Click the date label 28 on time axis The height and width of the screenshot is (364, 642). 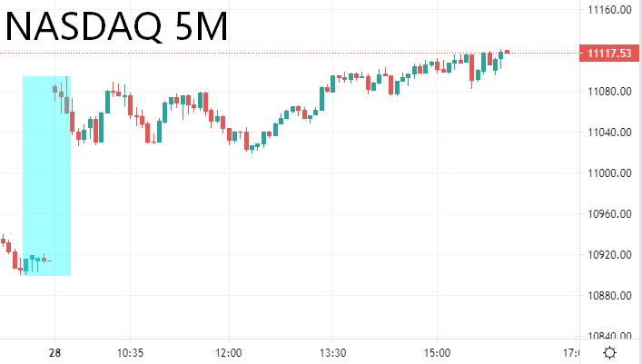54,353
